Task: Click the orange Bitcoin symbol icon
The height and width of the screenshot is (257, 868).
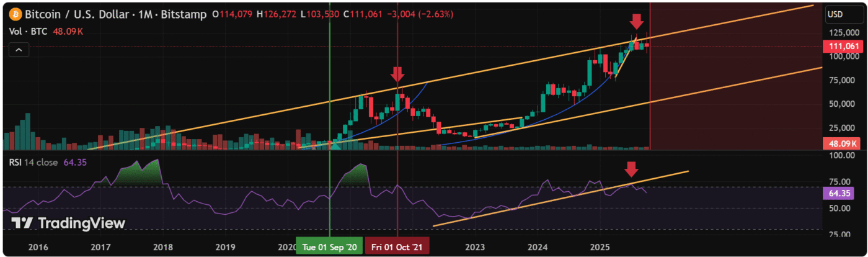Action: pyautogui.click(x=14, y=14)
